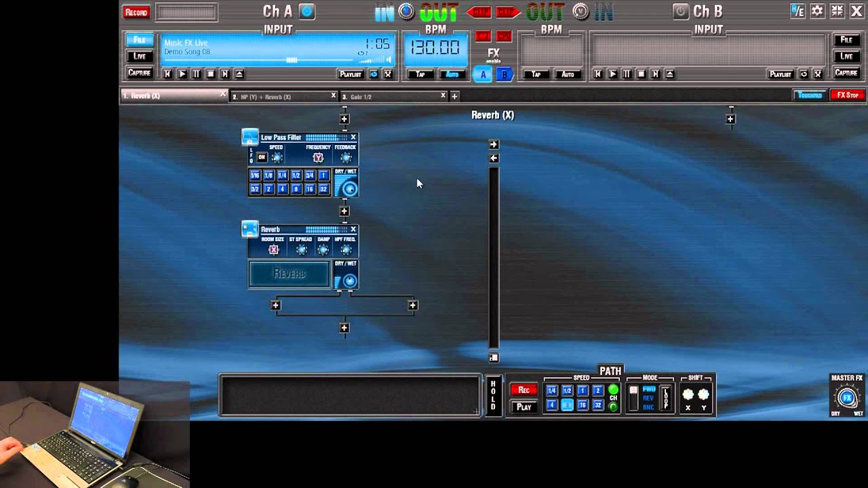This screenshot has height=488, width=868.
Task: Click the red Record button
Action: pos(136,12)
